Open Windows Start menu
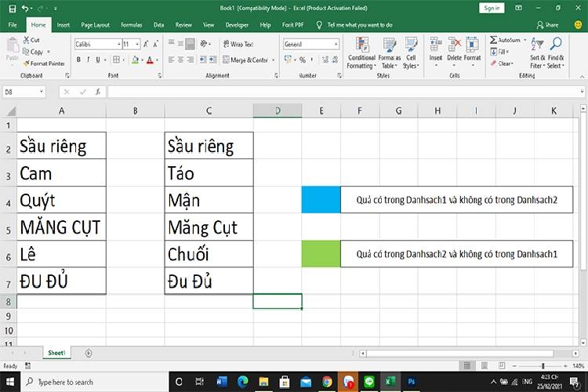The height and width of the screenshot is (392, 588). pyautogui.click(x=10, y=382)
